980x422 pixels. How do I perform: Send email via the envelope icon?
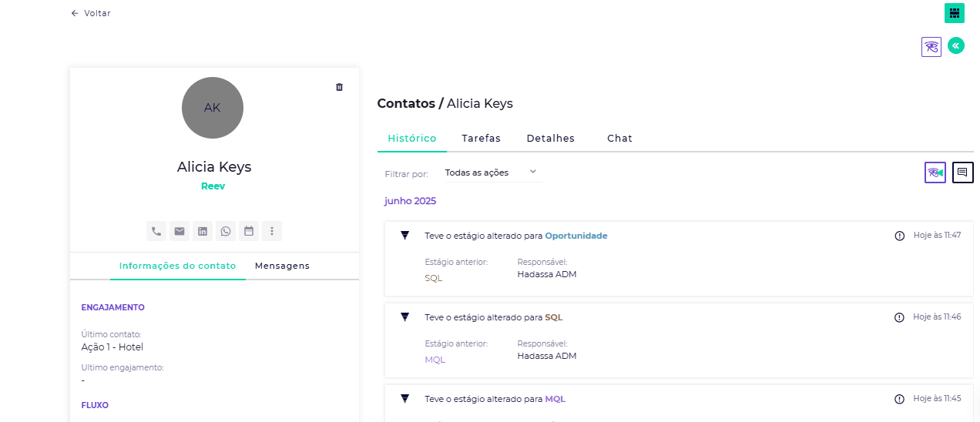point(180,231)
